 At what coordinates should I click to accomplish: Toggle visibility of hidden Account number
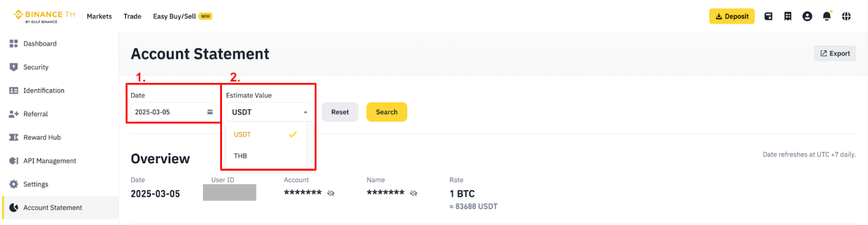point(331,193)
